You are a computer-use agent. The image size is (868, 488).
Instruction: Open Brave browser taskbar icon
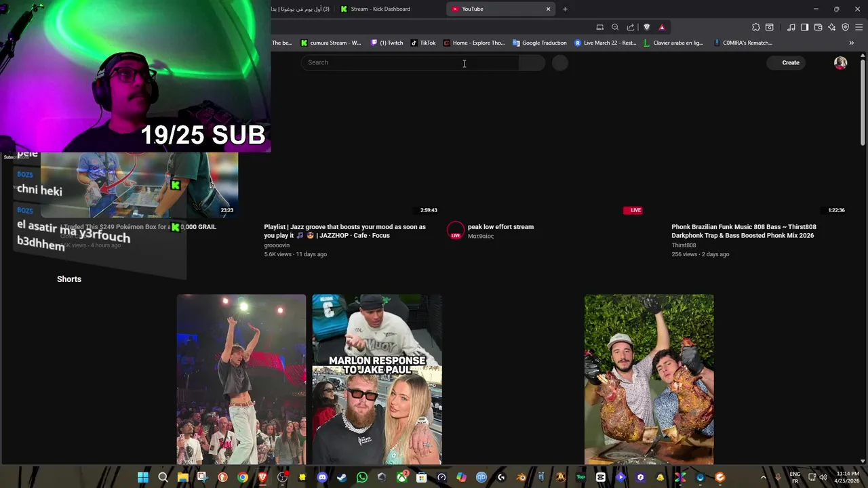point(262,477)
